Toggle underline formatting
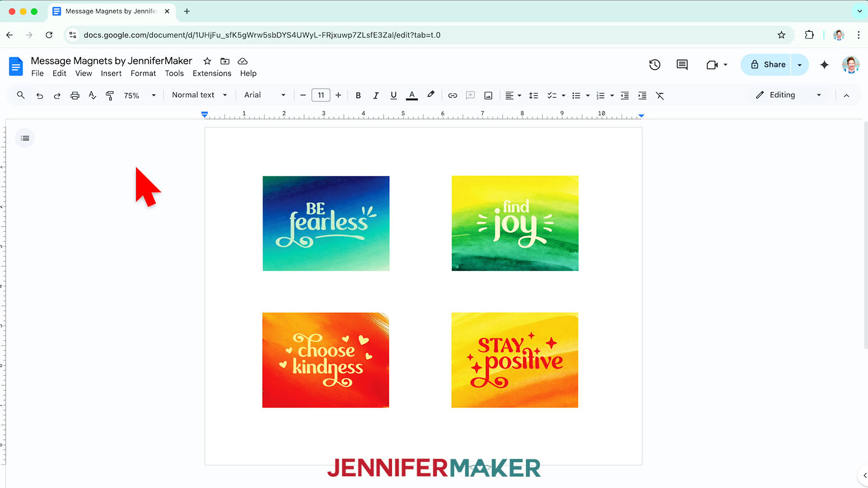The height and width of the screenshot is (488, 868). pyautogui.click(x=394, y=96)
